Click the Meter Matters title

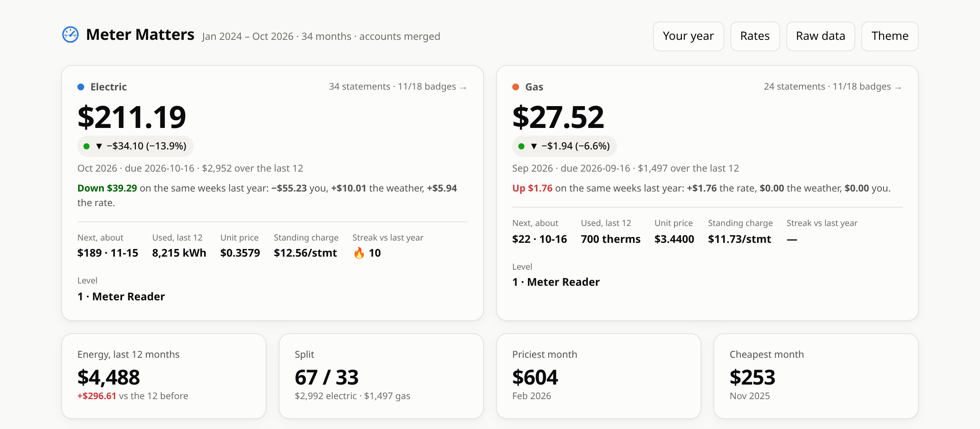pyautogui.click(x=140, y=34)
